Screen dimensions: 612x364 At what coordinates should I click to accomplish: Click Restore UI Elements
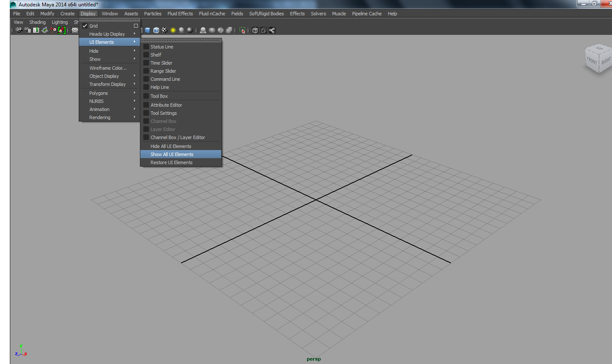tap(172, 162)
